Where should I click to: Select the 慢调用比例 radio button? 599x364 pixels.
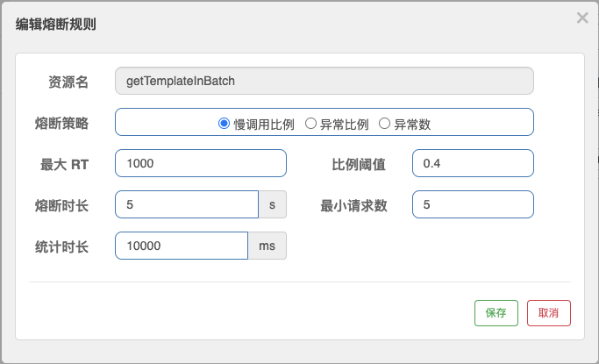[x=224, y=124]
